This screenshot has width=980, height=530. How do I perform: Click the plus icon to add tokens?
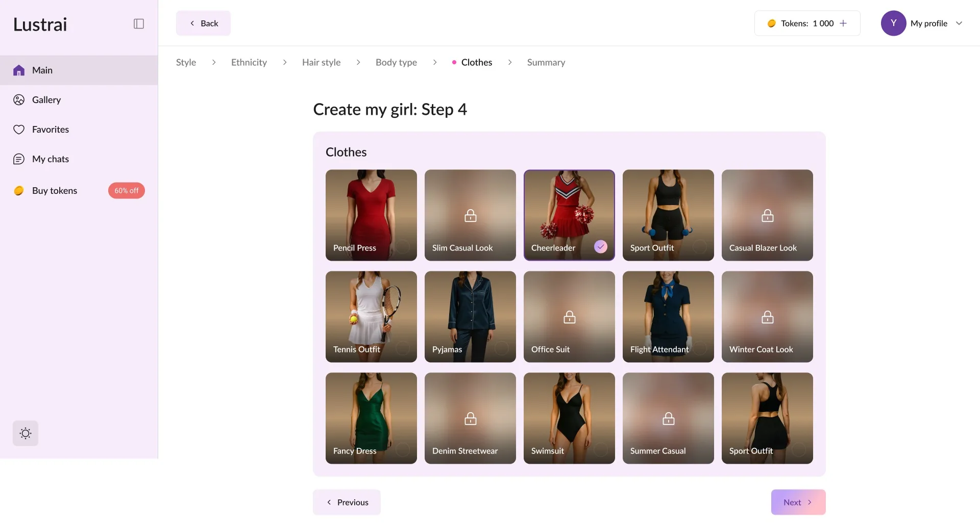pyautogui.click(x=843, y=23)
